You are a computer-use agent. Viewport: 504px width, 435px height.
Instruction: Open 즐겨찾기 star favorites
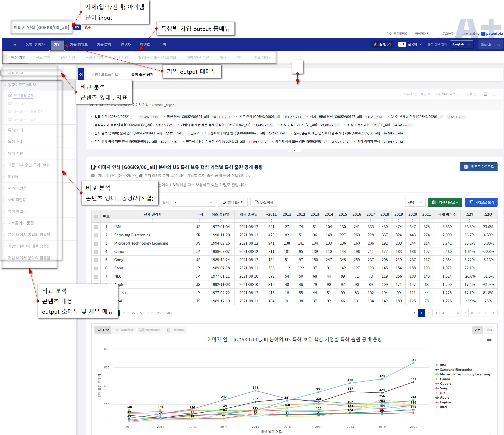point(382,44)
